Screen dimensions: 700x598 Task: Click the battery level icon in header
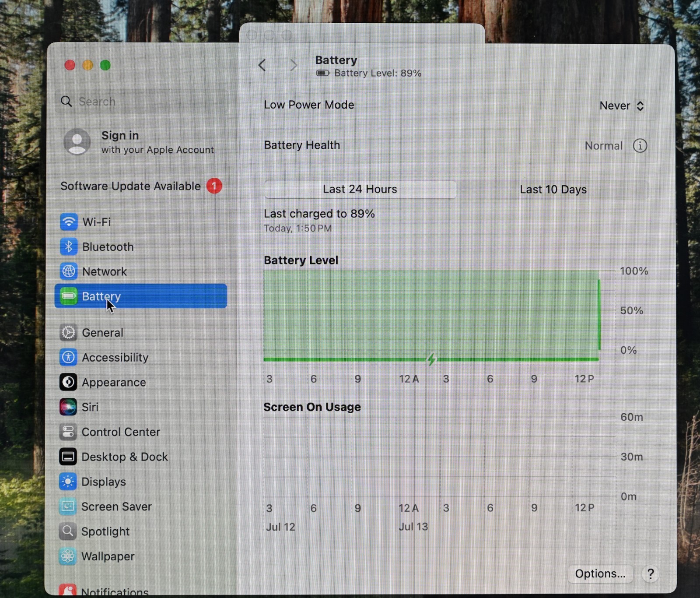click(x=323, y=73)
